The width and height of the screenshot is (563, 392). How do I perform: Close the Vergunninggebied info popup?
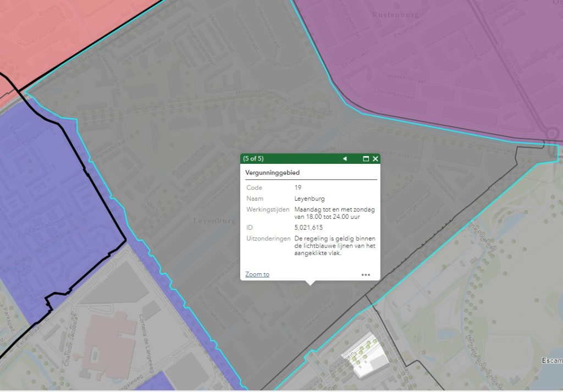(376, 159)
